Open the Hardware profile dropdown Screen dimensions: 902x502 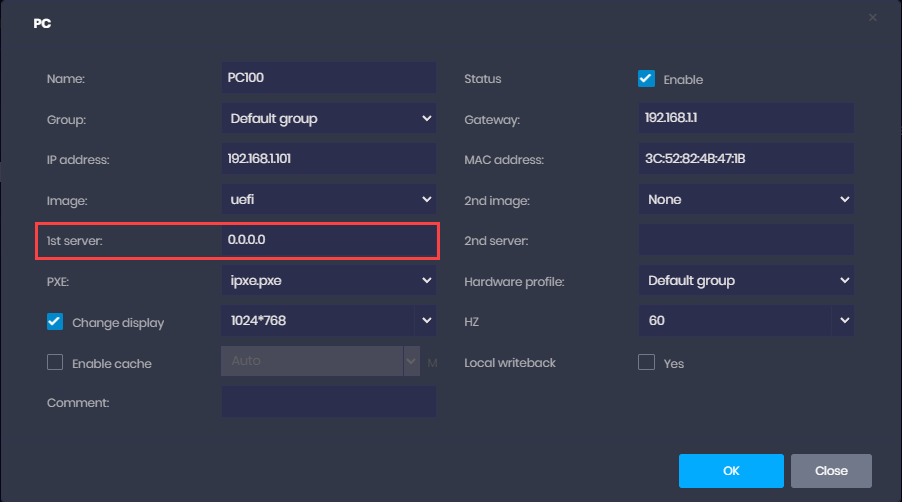746,280
